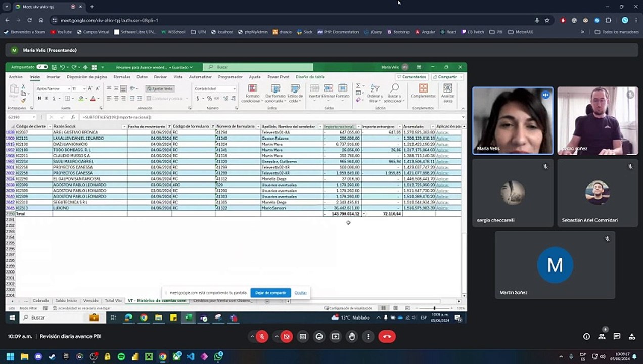Toggle the Ajustar texto button
The height and width of the screenshot is (364, 643).
[x=160, y=88]
